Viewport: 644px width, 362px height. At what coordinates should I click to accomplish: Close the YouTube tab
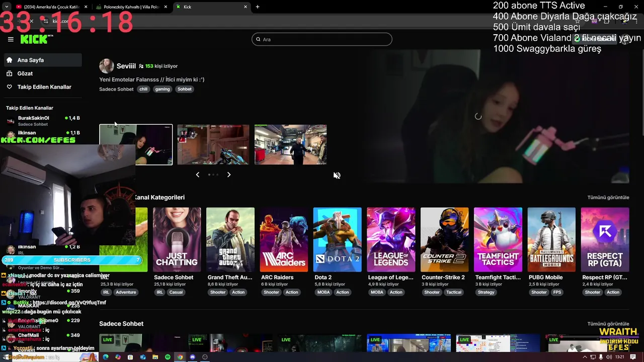point(86,7)
